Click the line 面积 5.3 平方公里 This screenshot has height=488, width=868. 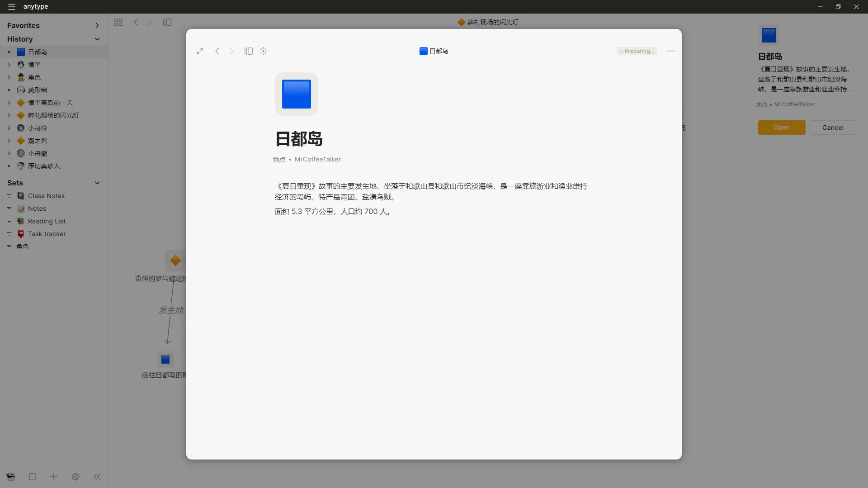click(334, 212)
